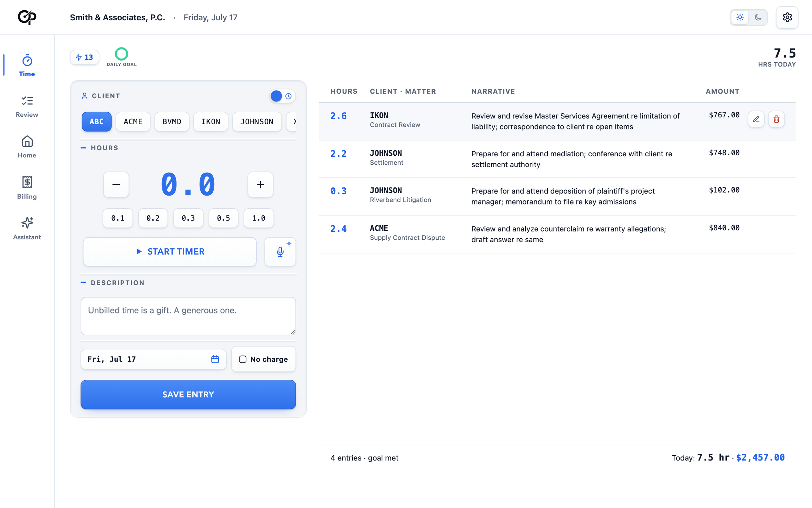The width and height of the screenshot is (812, 508).
Task: Click the 0.3 hours value in entries
Action: click(x=339, y=191)
